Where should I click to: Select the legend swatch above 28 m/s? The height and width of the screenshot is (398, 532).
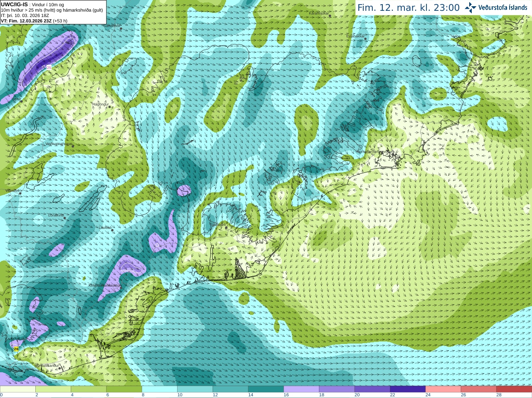point(514,389)
